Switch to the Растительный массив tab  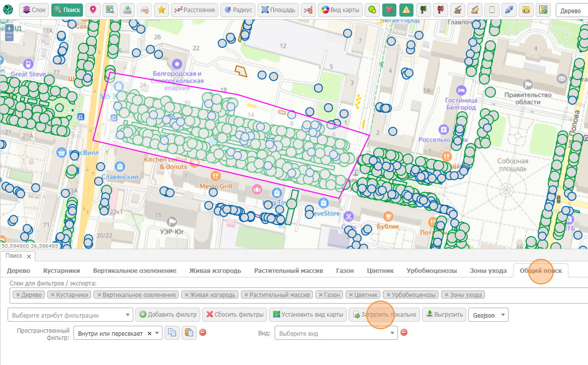[x=288, y=271]
